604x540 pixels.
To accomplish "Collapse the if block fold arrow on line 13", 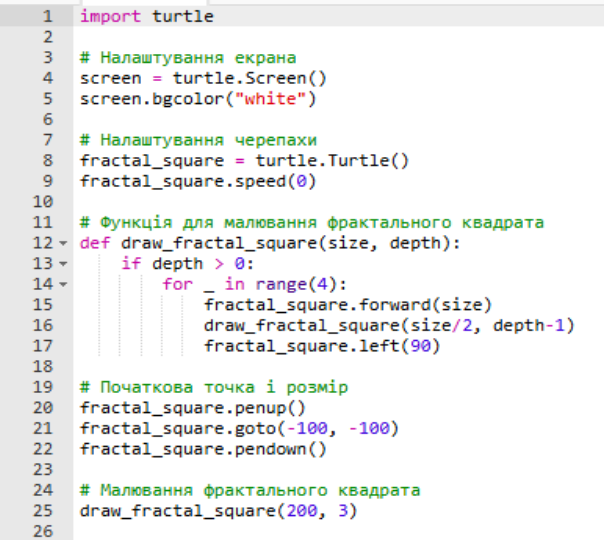I will (x=63, y=264).
